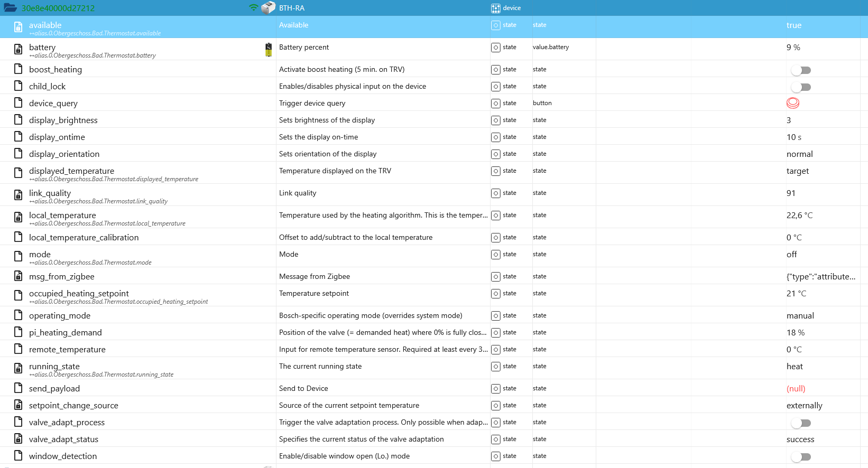868x468 pixels.
Task: Edit the display_orientation value 'normal'
Action: click(x=799, y=154)
